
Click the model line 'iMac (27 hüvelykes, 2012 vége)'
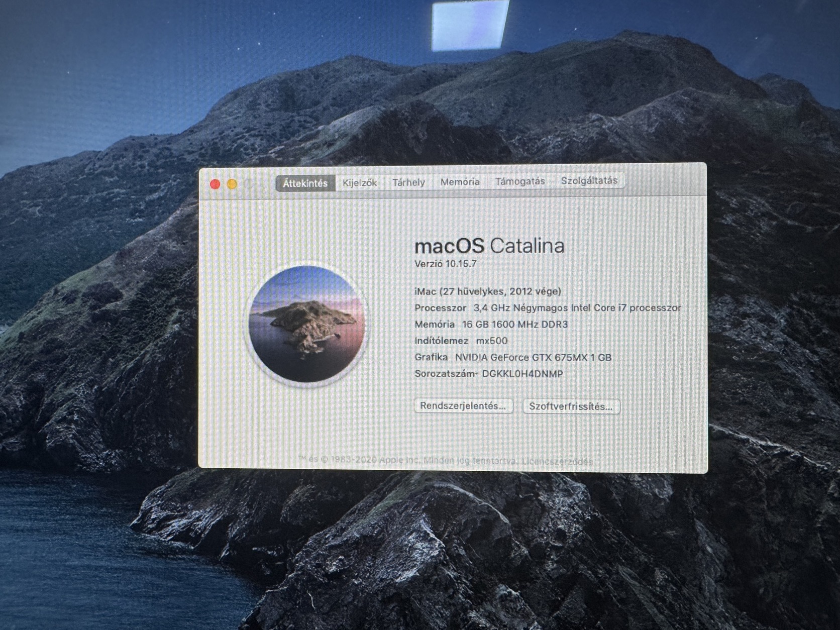pos(488,291)
